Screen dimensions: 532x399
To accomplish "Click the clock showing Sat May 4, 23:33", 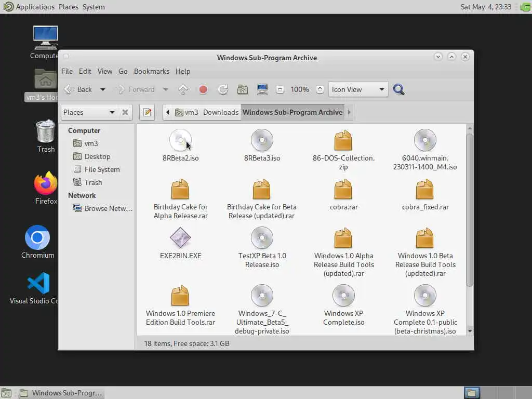I will click(x=486, y=7).
